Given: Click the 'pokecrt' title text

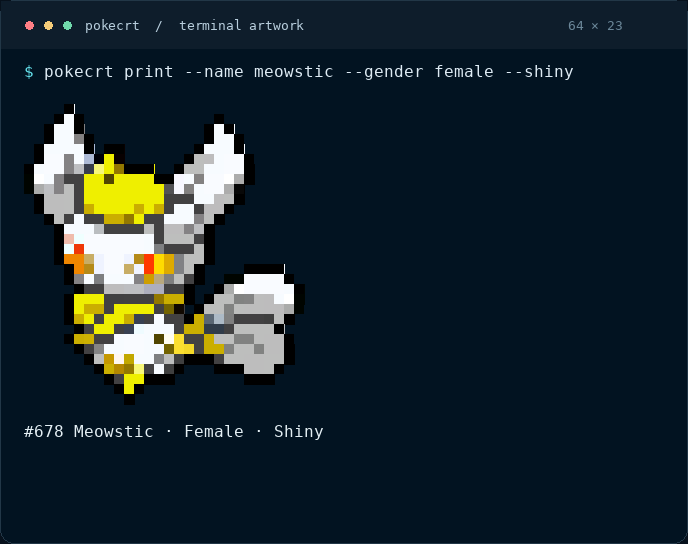Looking at the screenshot, I should [112, 26].
